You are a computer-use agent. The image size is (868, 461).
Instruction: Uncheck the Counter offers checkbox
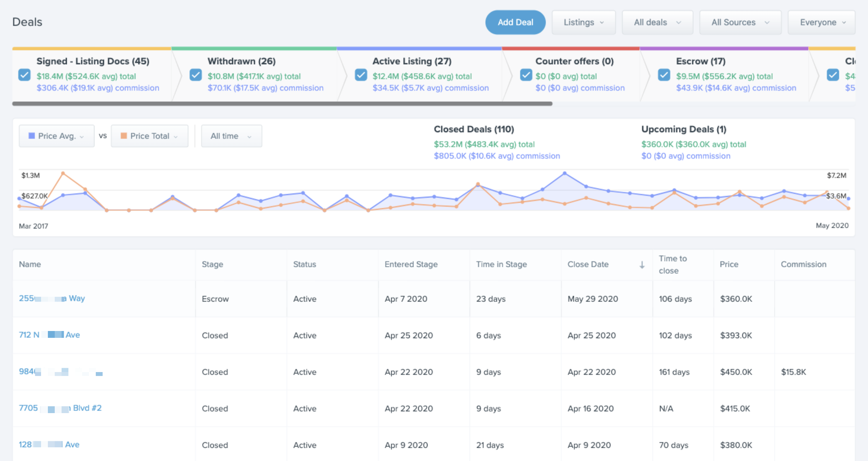pyautogui.click(x=526, y=75)
